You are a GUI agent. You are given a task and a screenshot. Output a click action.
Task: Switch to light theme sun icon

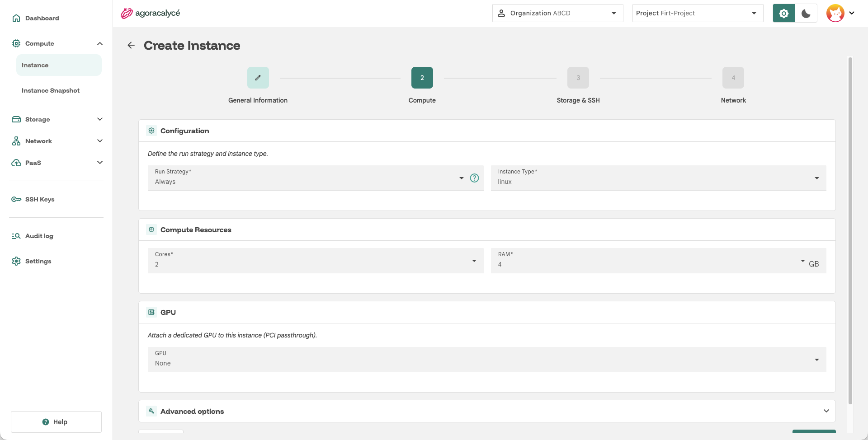[x=784, y=13]
